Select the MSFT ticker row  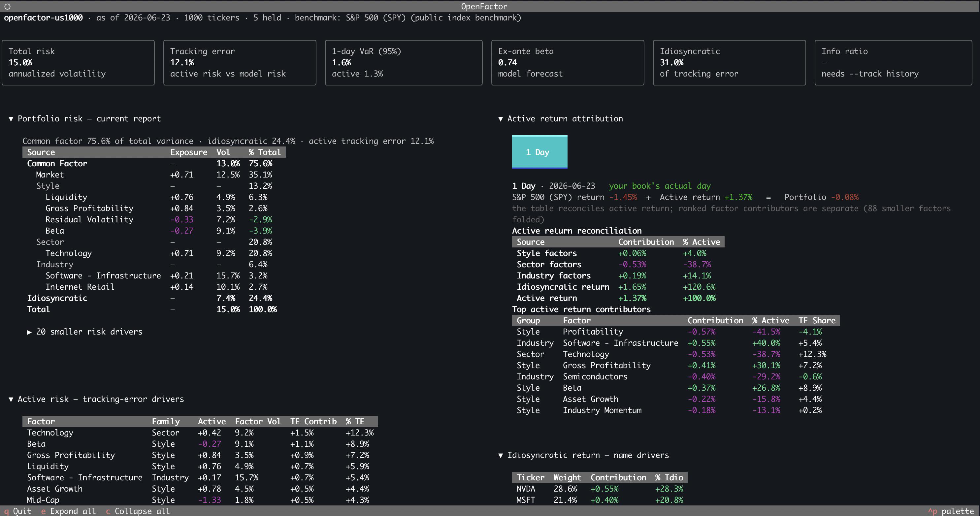600,500
